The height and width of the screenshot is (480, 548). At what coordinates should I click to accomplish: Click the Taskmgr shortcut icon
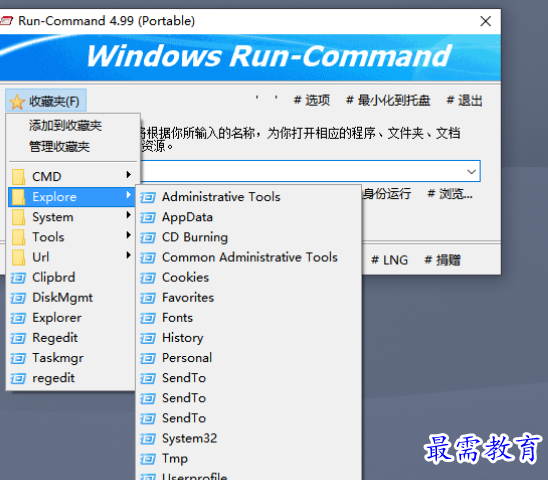tap(18, 359)
